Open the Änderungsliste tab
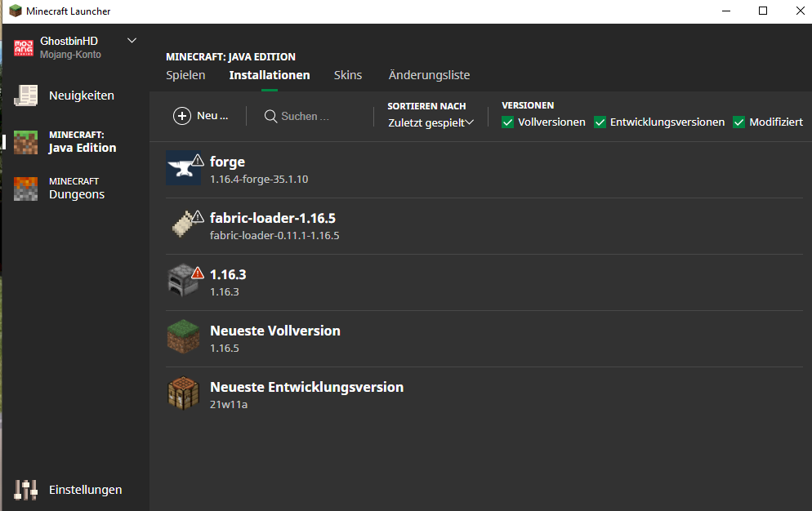 click(429, 74)
